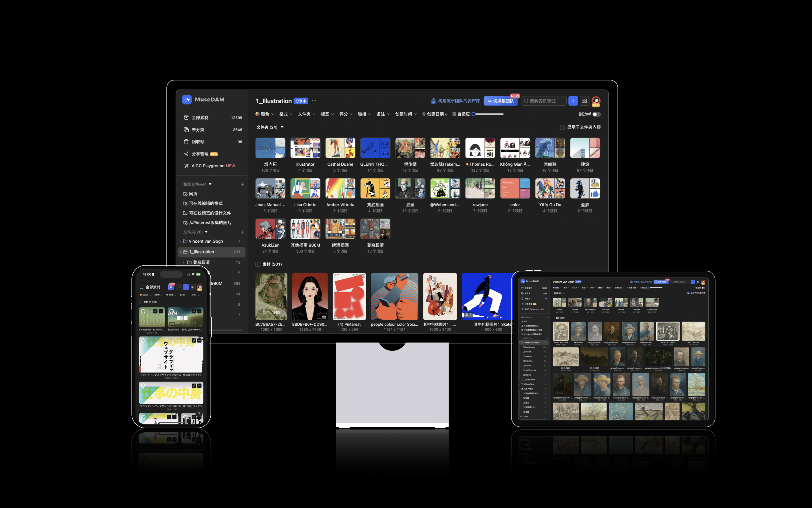The image size is (812, 508).
Task: Click the 切换到团队 button on the monitor
Action: [x=501, y=101]
